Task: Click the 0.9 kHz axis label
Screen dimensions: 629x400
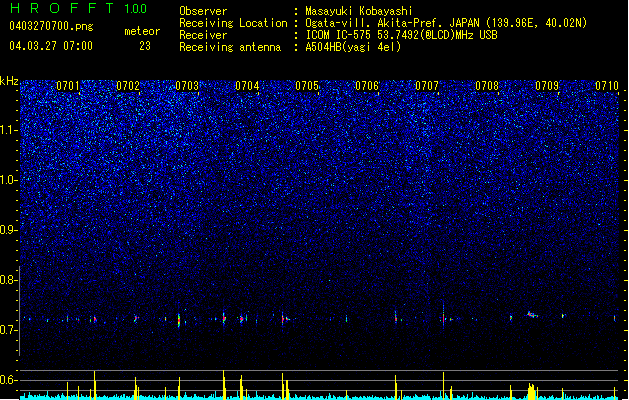Action: click(x=9, y=230)
